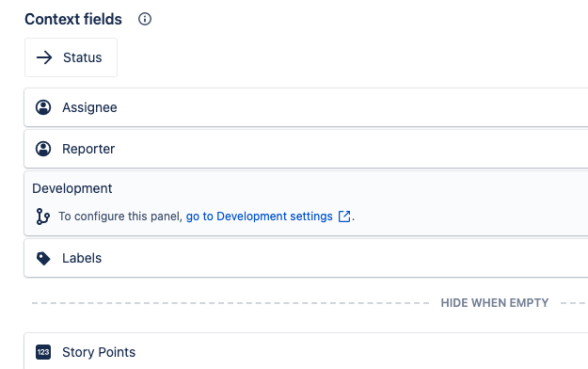
Task: Click the person icon next to Reporter
Action: 43,149
